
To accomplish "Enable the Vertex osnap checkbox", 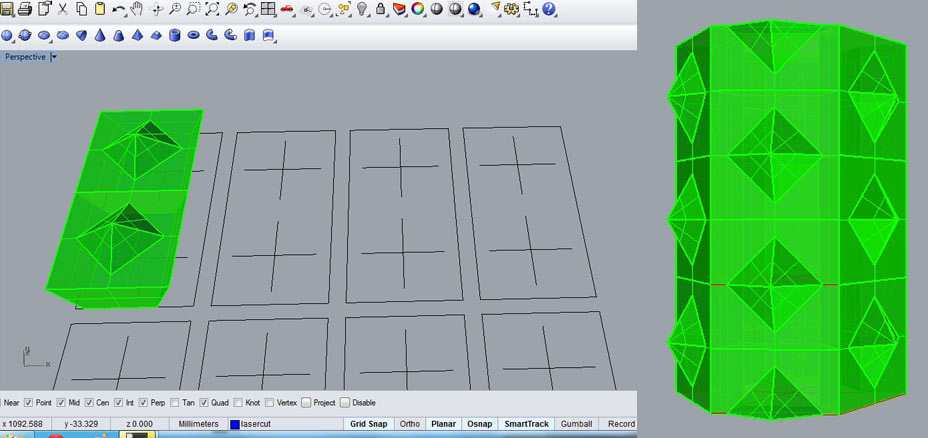I will (x=269, y=402).
